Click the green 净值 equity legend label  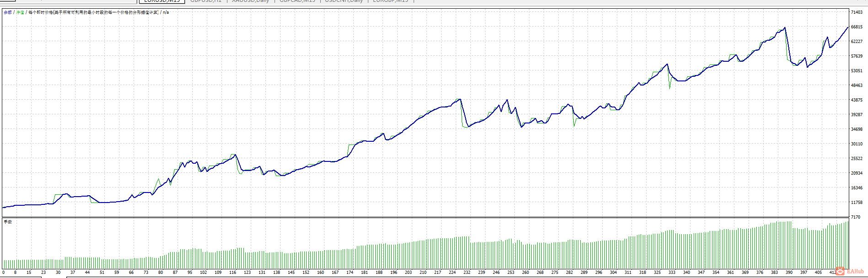[20, 12]
